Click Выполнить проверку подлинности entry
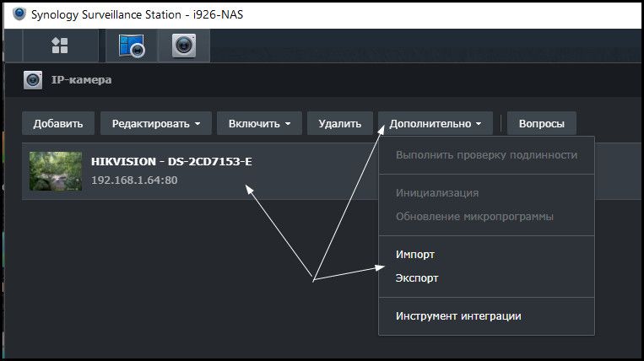 (486, 155)
